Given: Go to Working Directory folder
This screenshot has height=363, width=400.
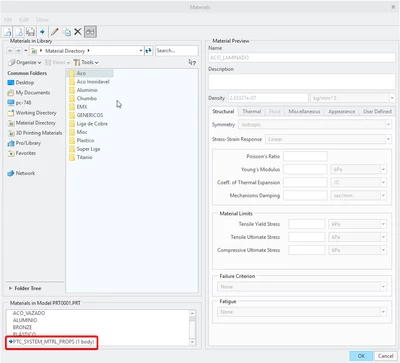Looking at the screenshot, I should 32,113.
